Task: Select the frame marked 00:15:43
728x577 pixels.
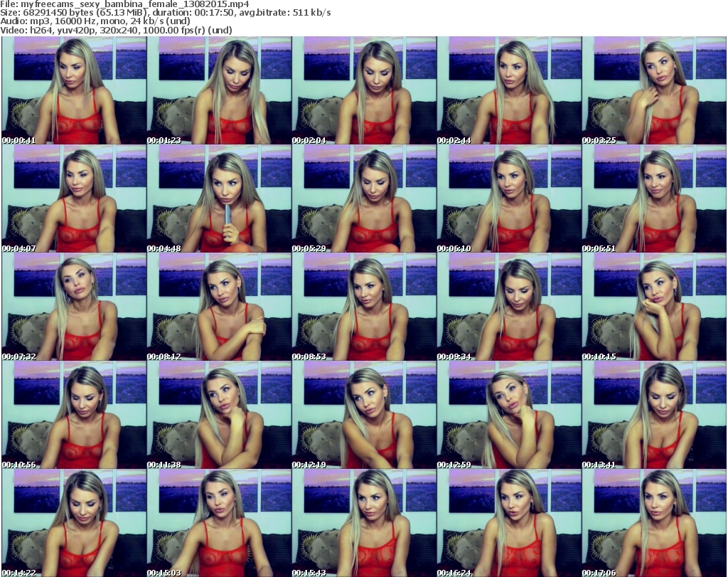Action: 364,523
